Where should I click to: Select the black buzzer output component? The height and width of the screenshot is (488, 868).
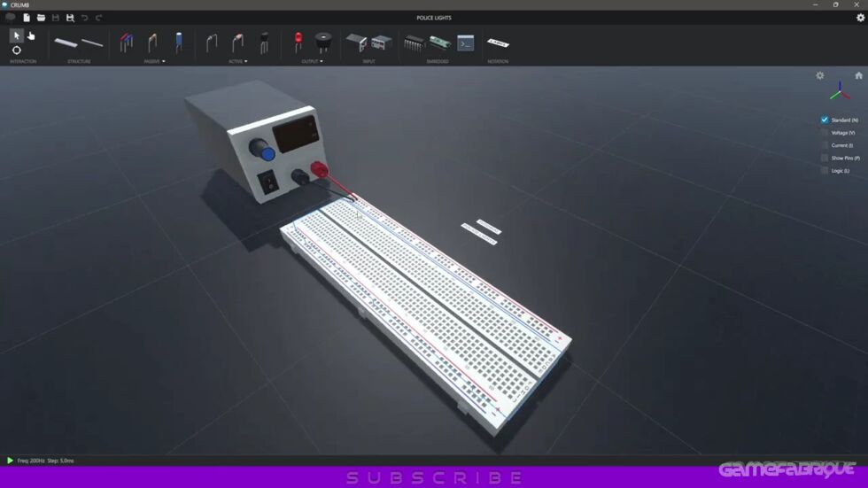(x=323, y=42)
